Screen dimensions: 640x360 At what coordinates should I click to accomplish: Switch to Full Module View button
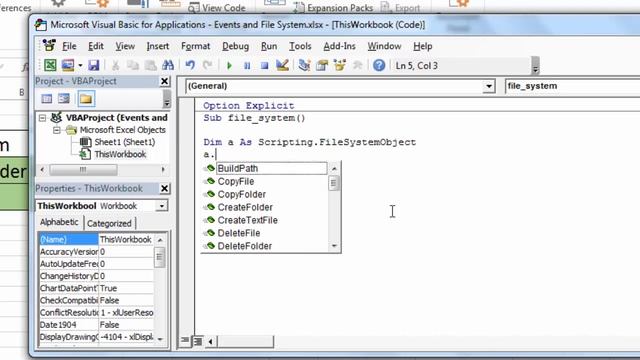pyautogui.click(x=198, y=341)
